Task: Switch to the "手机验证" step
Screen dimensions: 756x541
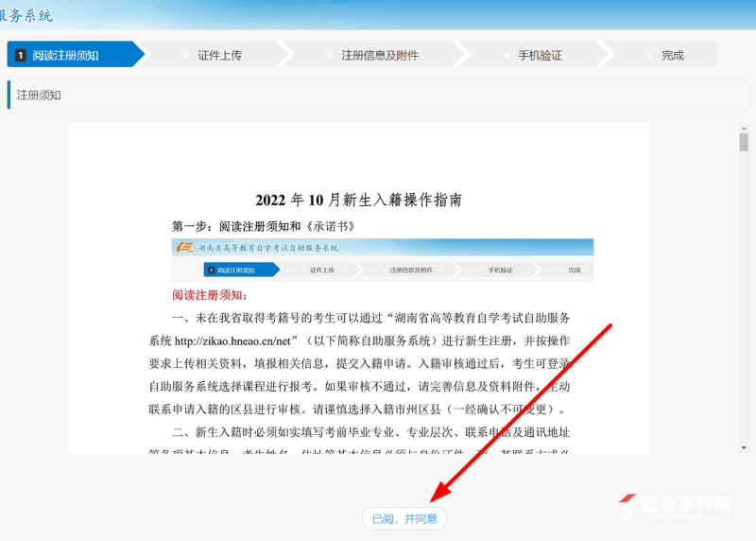Action: coord(540,55)
